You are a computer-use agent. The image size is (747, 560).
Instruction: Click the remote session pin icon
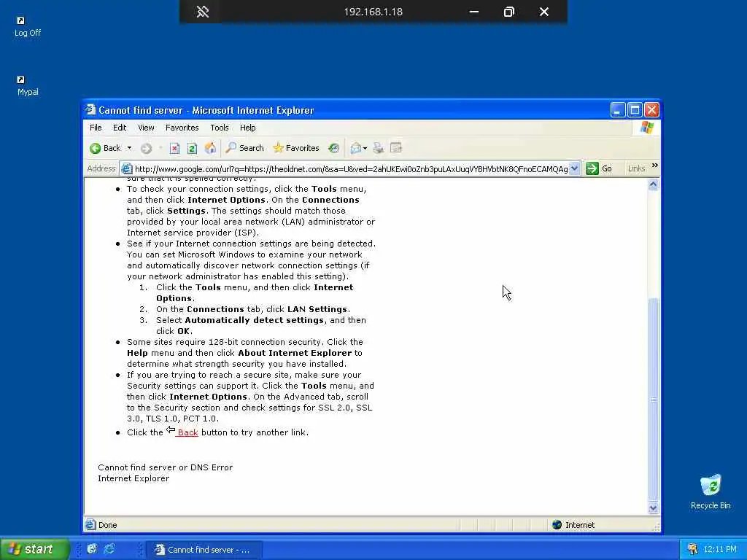pos(203,12)
